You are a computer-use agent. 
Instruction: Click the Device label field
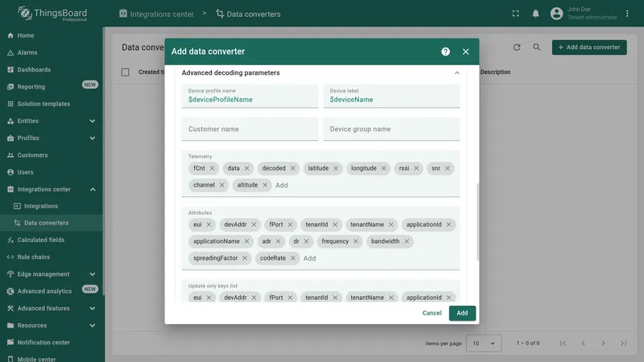point(391,97)
